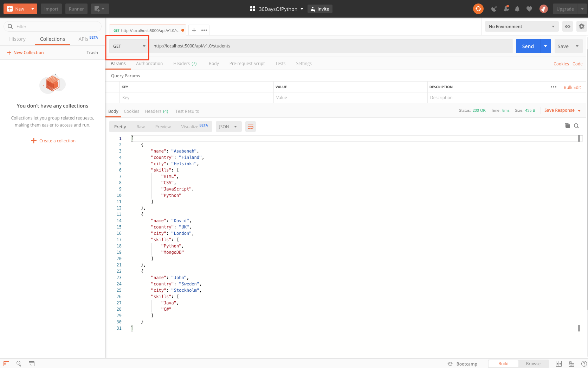Open the Postman console icon in status bar
Viewport: 588px width, 368px height.
pos(32,364)
